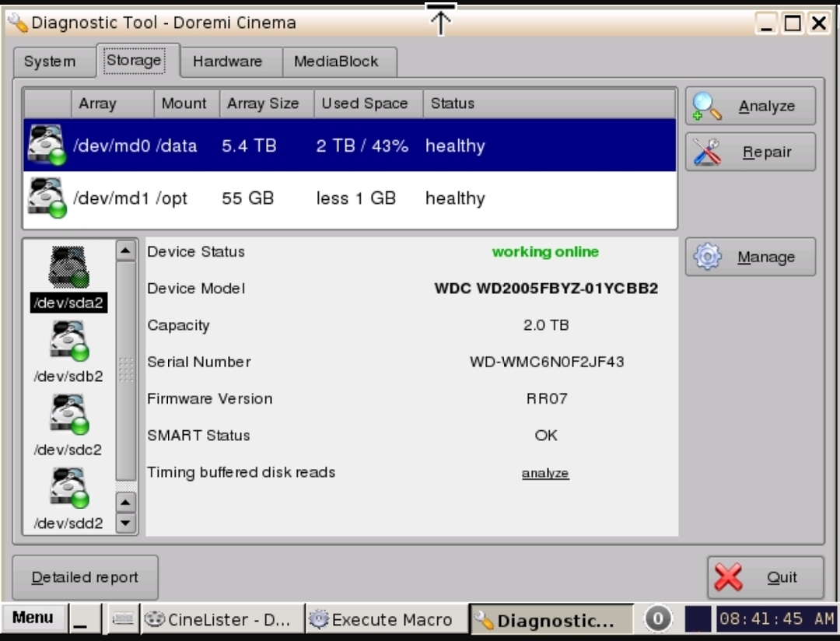Switch to the System tab
The width and height of the screenshot is (840, 641).
tap(50, 61)
